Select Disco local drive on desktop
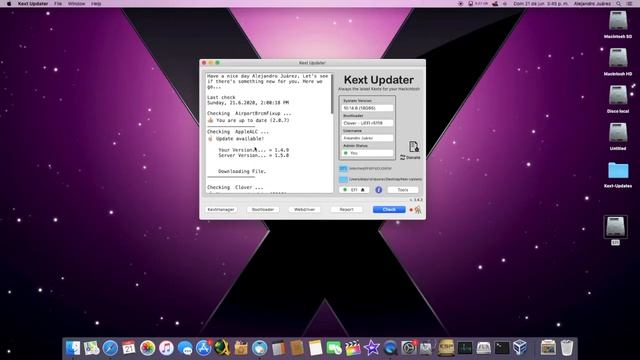640x360 pixels. point(618,99)
